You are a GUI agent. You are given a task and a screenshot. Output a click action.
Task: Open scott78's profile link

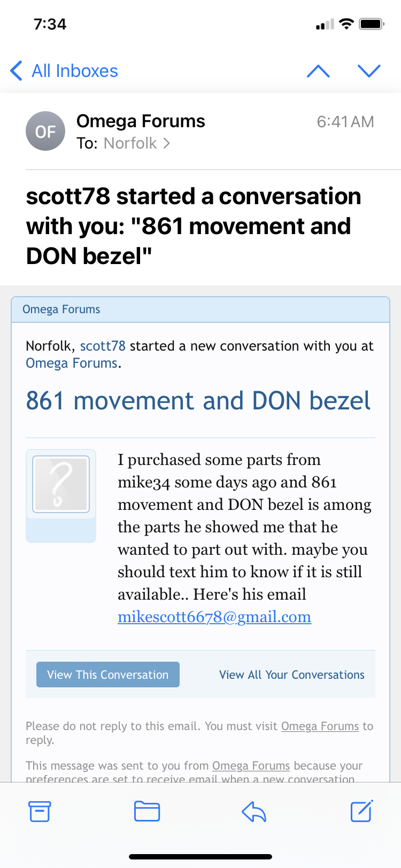click(103, 346)
